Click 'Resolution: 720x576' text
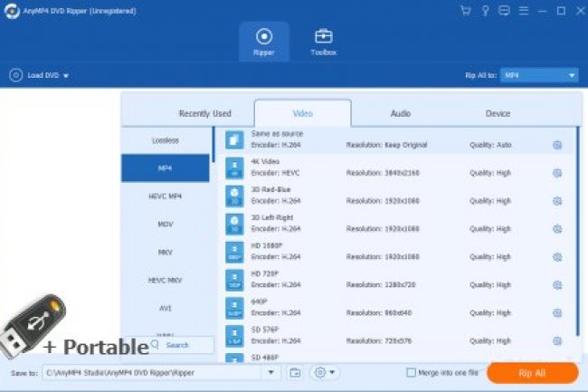Viewport: 588px width, 392px height. (379, 341)
